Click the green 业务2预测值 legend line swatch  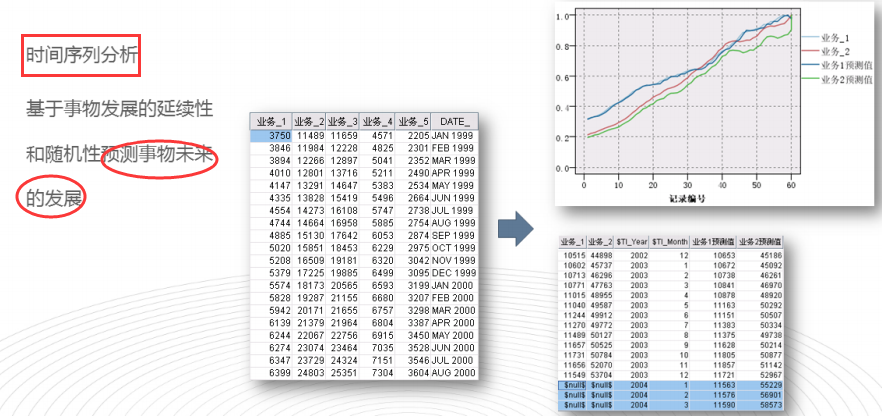(x=811, y=79)
